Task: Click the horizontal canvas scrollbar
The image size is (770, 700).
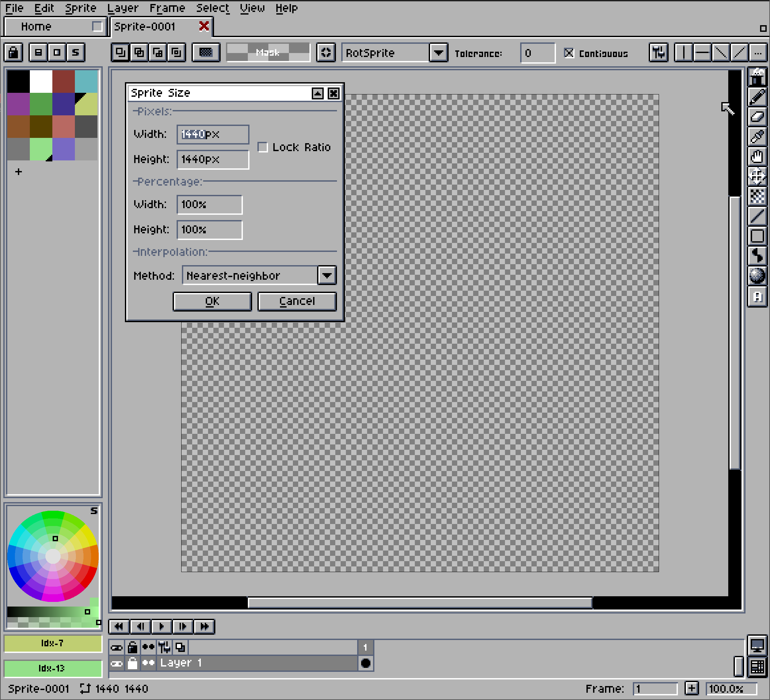Action: coord(420,603)
